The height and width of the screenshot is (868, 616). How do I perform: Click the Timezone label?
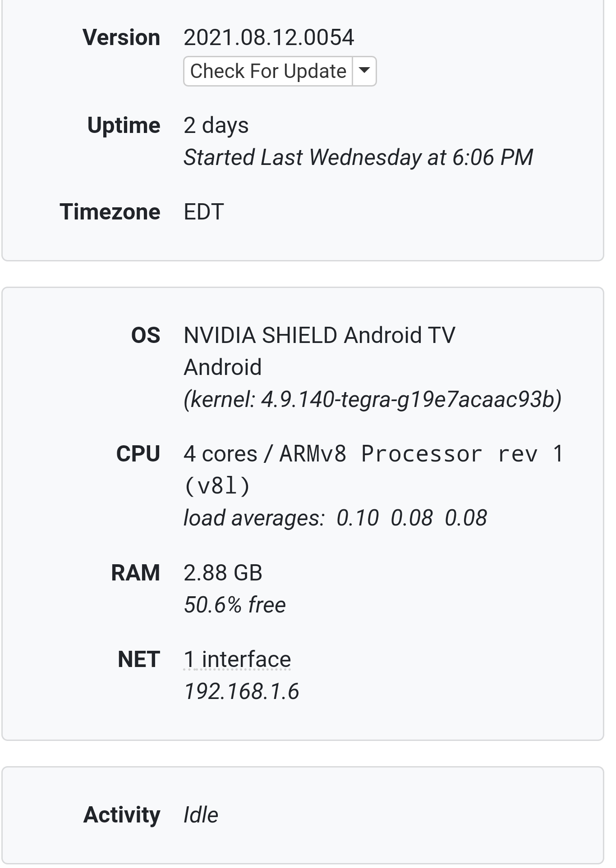pos(110,212)
